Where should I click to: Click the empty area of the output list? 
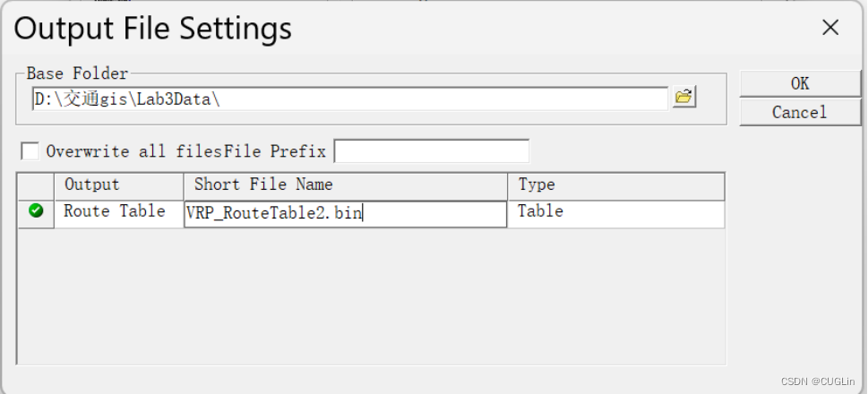coord(371,296)
